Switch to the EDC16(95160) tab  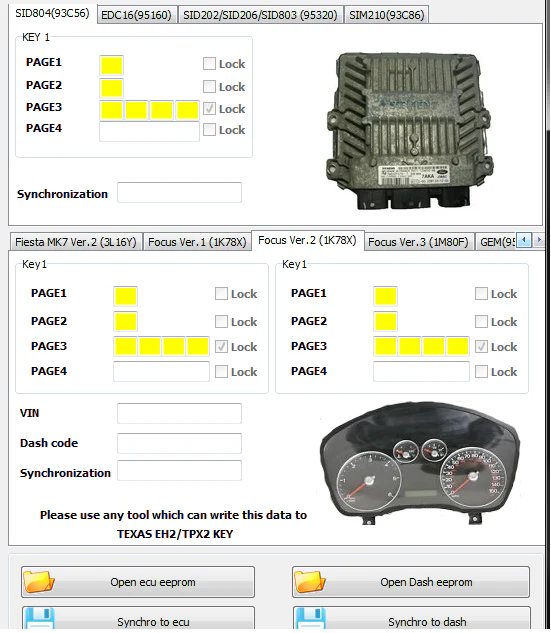tap(136, 15)
